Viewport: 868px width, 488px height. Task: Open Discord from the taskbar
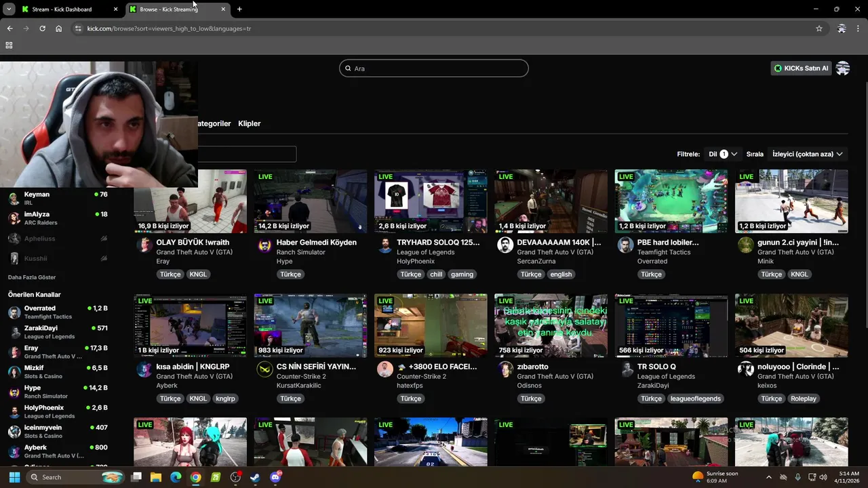(x=275, y=477)
